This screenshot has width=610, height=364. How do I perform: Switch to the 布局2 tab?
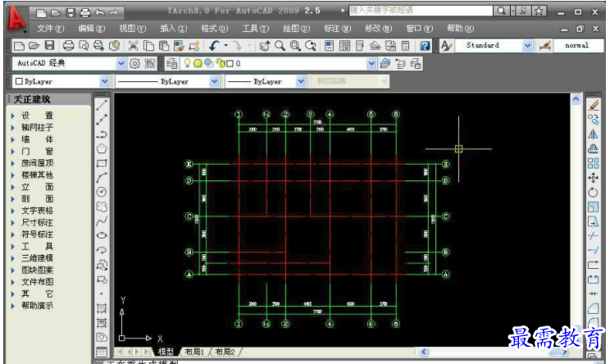click(225, 352)
